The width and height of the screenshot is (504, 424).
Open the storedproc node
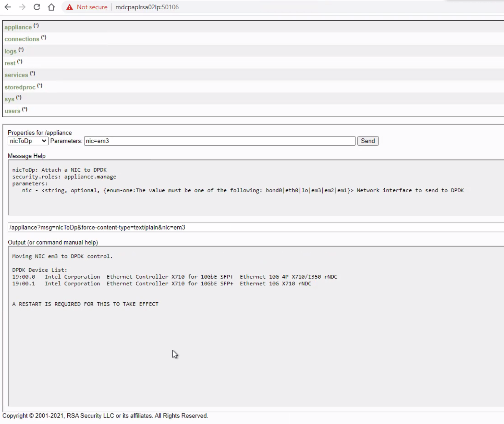point(20,87)
